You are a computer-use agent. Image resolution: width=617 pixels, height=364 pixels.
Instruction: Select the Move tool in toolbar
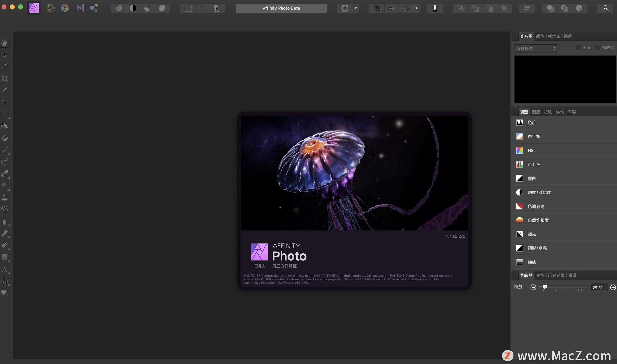click(x=5, y=54)
